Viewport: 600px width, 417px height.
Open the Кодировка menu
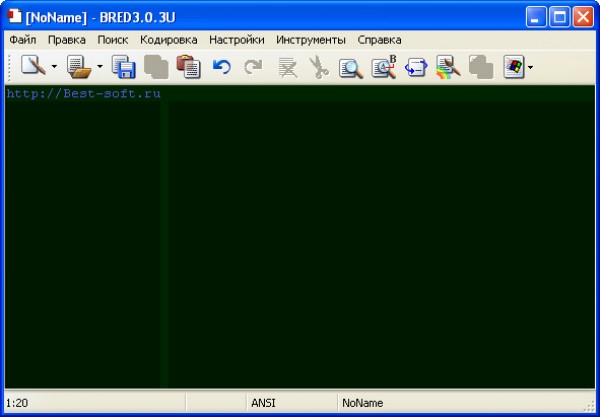tap(169, 40)
